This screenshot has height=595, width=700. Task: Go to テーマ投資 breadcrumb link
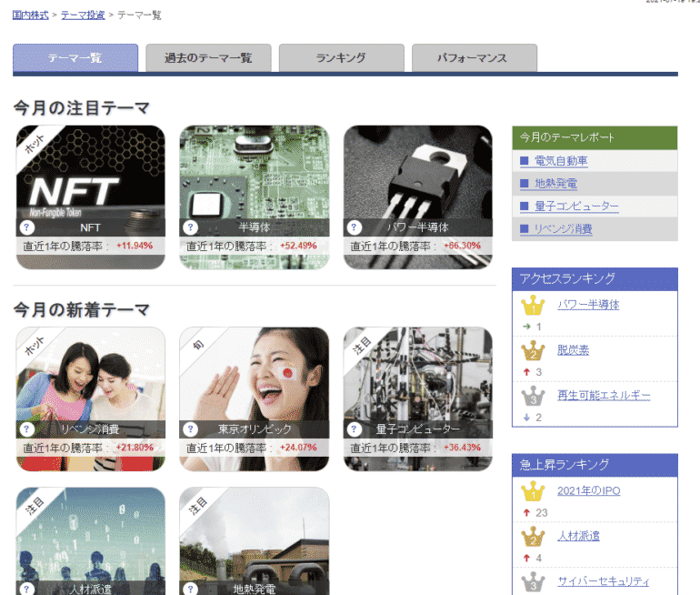click(x=83, y=15)
